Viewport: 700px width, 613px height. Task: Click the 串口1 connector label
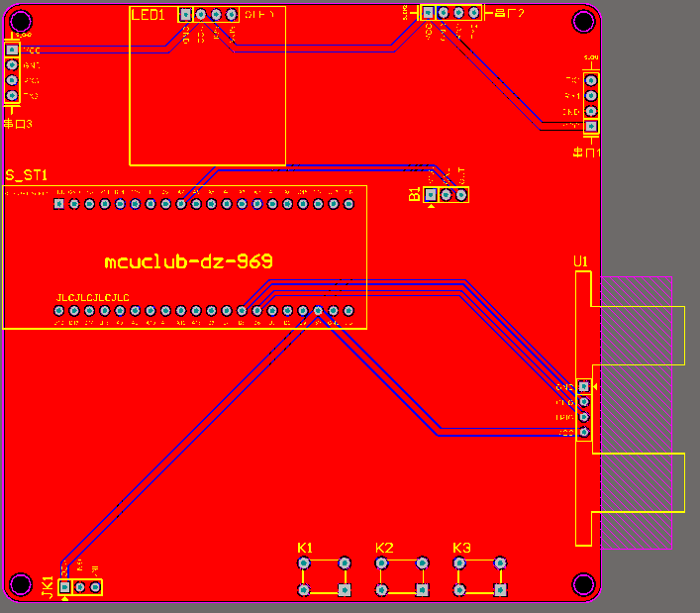(586, 153)
